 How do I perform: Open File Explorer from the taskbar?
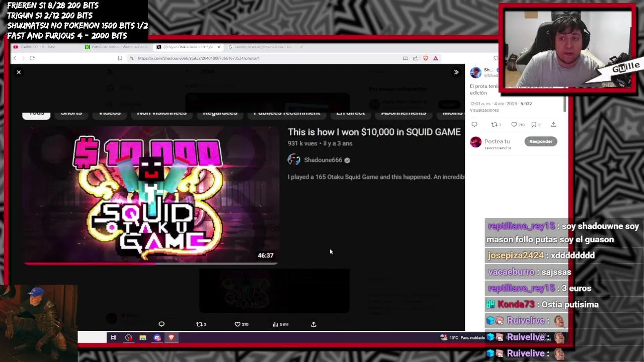point(143,338)
